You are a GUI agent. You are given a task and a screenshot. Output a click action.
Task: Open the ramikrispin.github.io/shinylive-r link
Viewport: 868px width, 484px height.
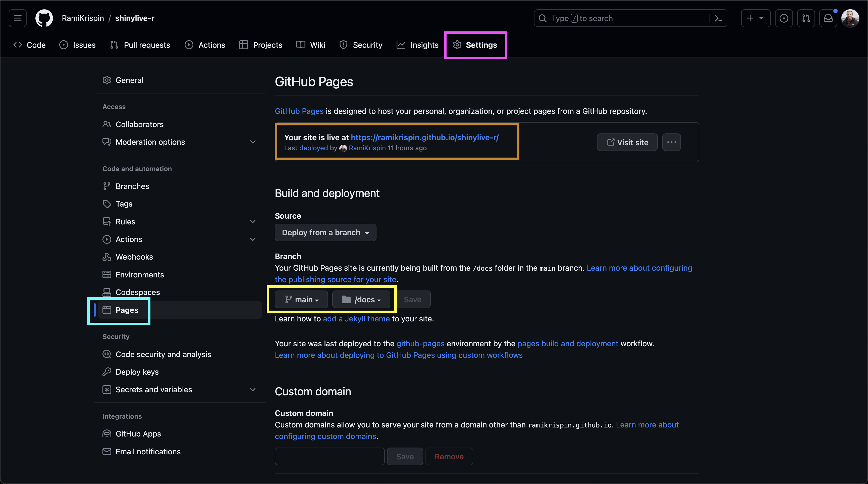click(x=424, y=137)
